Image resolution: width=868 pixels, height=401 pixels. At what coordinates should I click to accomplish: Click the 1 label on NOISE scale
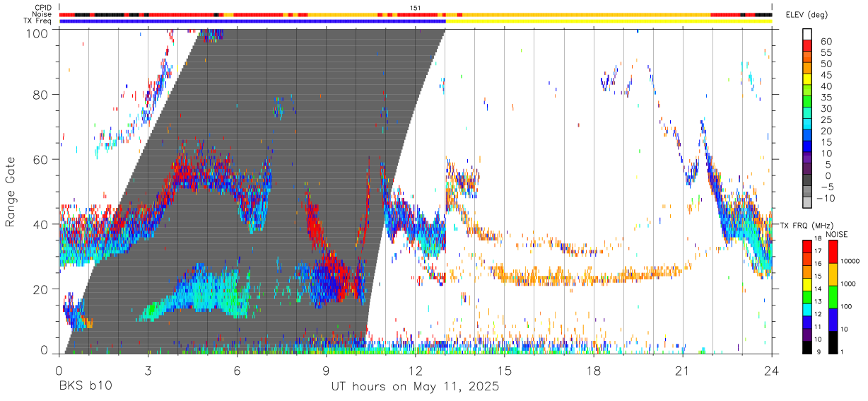[x=843, y=352]
